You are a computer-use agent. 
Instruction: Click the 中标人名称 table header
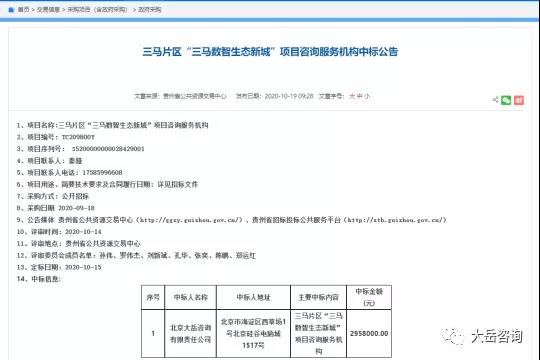click(x=191, y=297)
